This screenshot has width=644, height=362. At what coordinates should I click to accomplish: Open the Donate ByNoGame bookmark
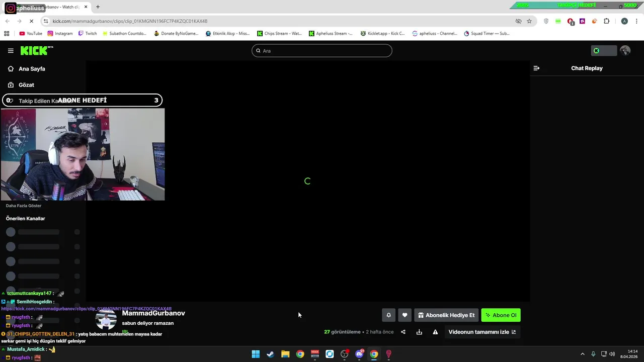point(176,34)
